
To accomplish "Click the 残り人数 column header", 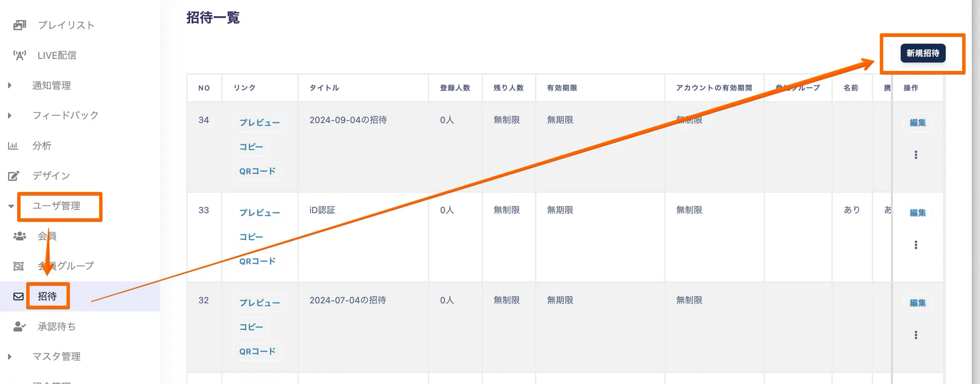I will click(x=509, y=88).
